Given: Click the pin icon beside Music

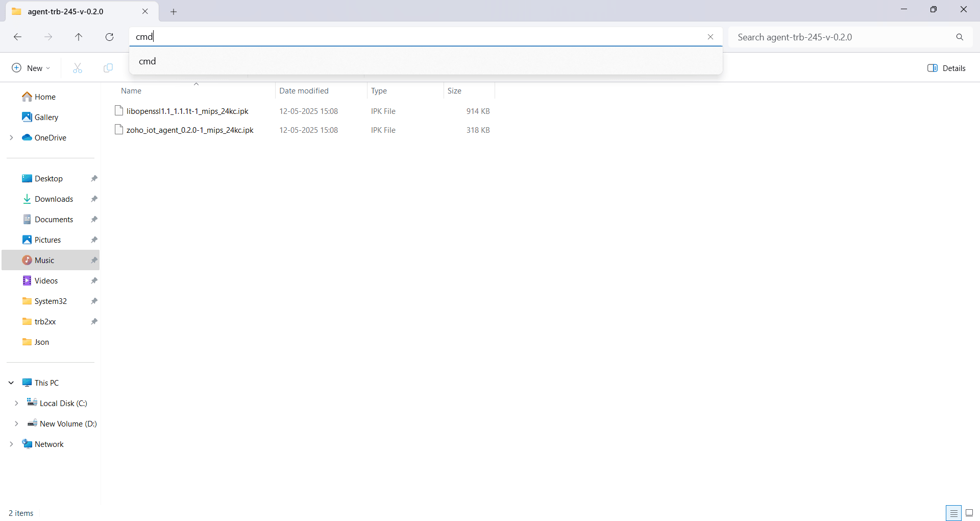Looking at the screenshot, I should pyautogui.click(x=94, y=260).
